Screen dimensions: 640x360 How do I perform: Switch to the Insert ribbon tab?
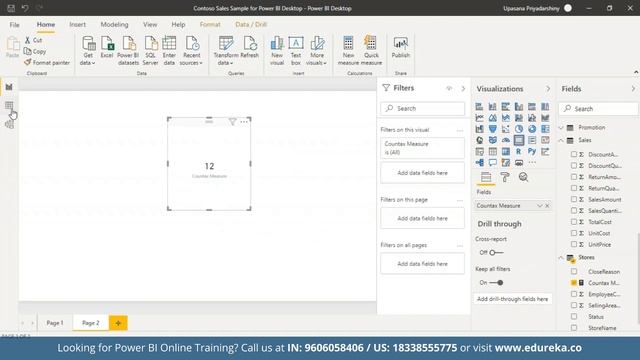point(77,24)
